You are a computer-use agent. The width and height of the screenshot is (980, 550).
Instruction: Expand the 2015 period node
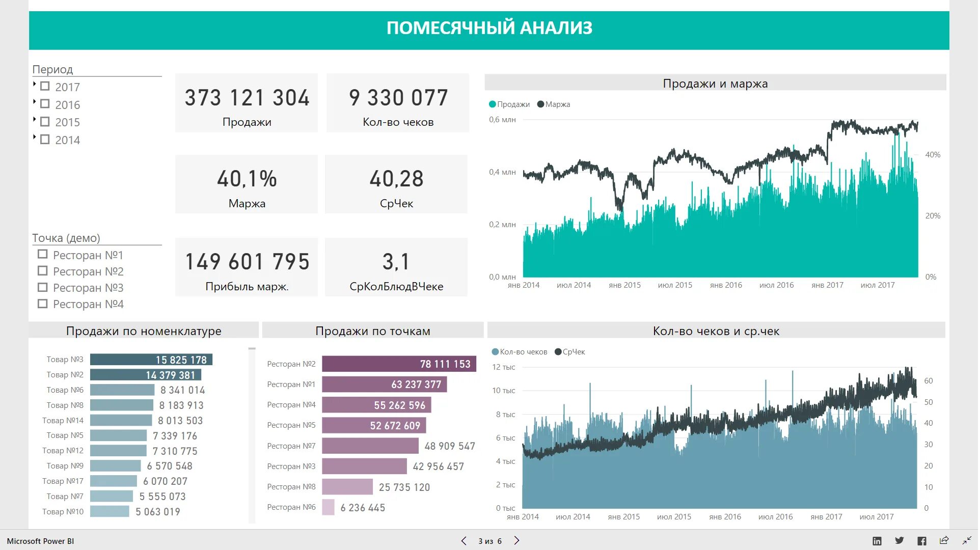34,120
